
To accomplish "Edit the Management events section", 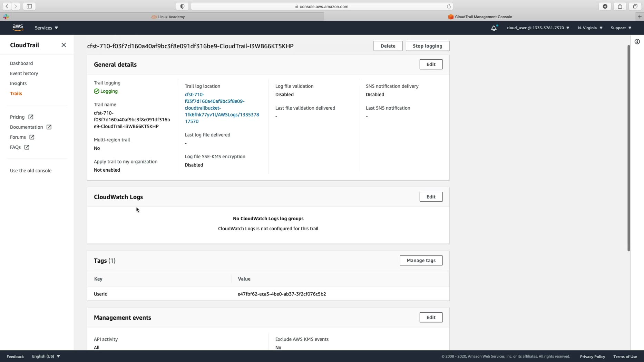I will (431, 318).
